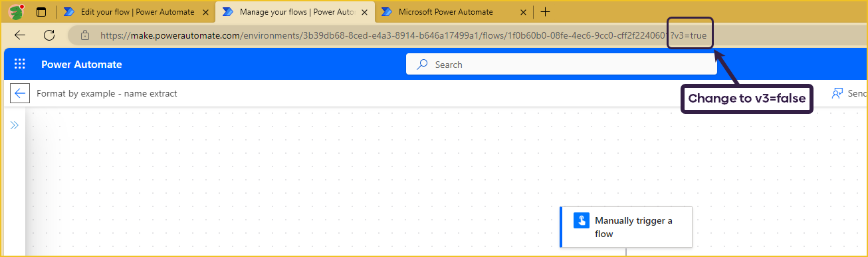The width and height of the screenshot is (868, 257).
Task: Select the Manually trigger a flow card
Action: 626,227
